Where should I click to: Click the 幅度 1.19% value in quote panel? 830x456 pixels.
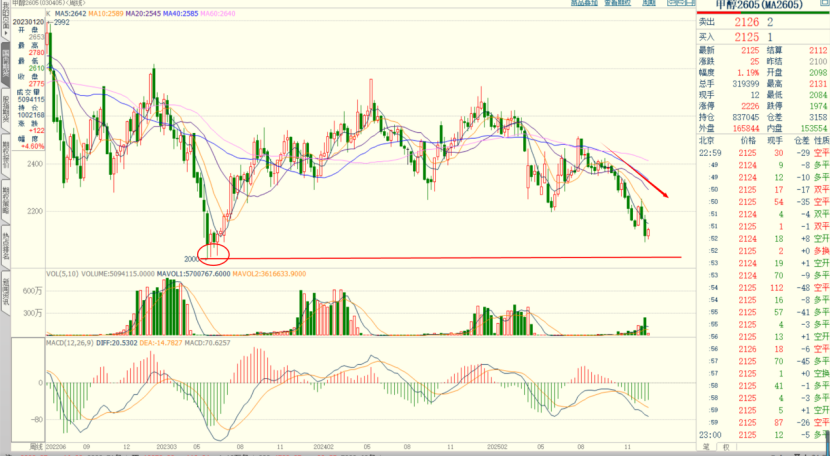pyautogui.click(x=748, y=73)
